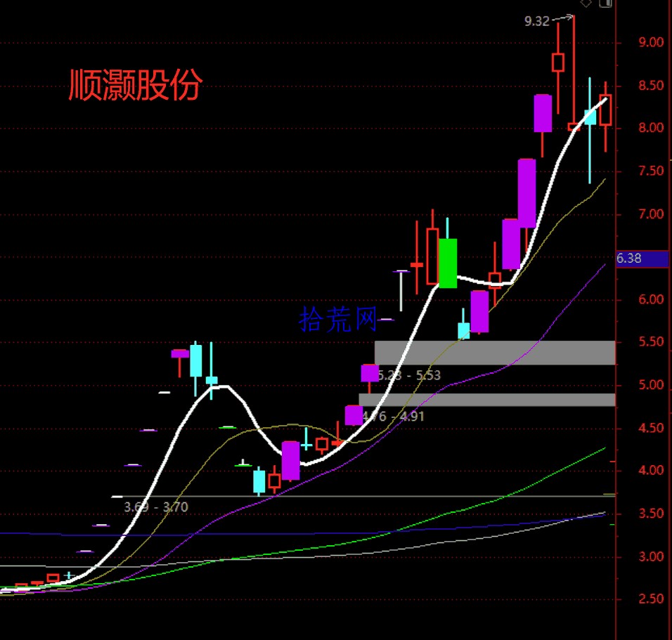Click the 8.00 price axis label
This screenshot has height=640, width=672.
[x=651, y=128]
